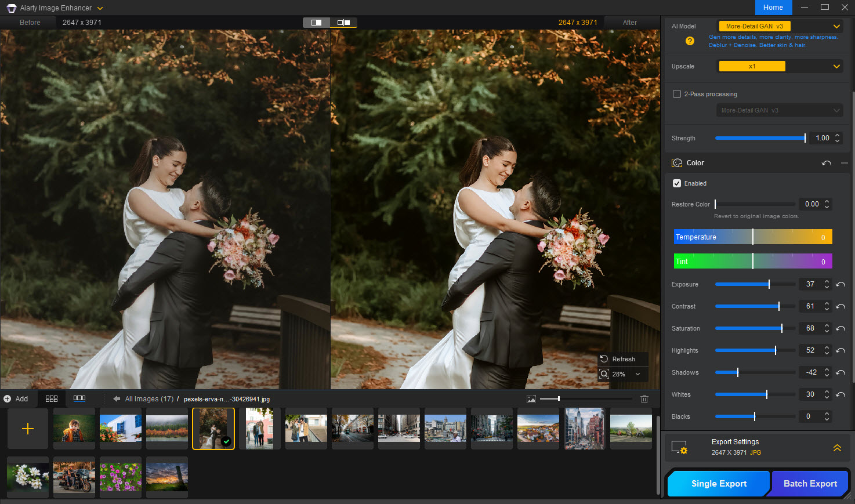Click the Temperature slider bar
The height and width of the screenshot is (504, 855).
(753, 237)
